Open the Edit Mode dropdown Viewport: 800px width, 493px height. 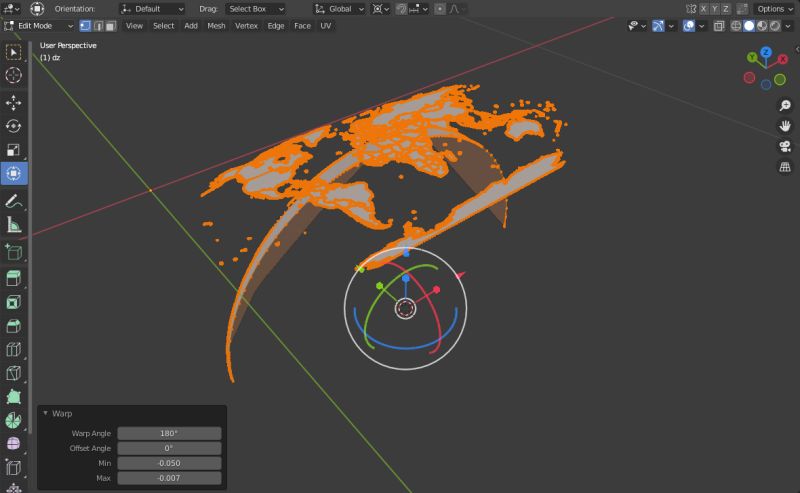39,26
